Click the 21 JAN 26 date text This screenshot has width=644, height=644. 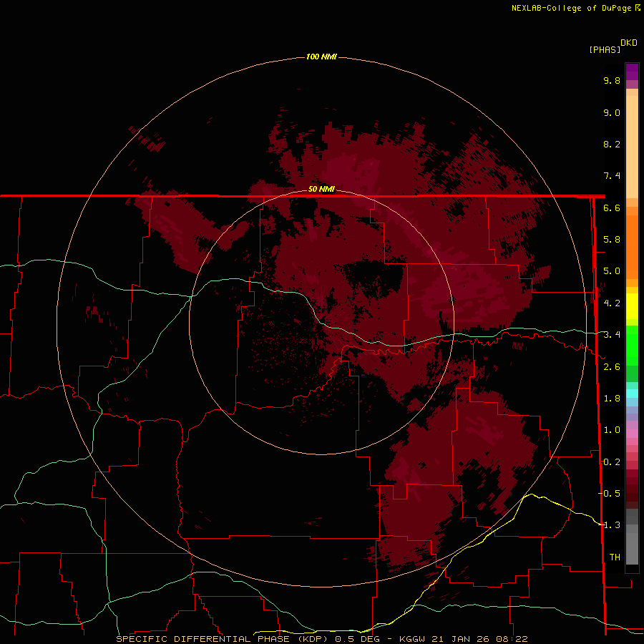460,639
